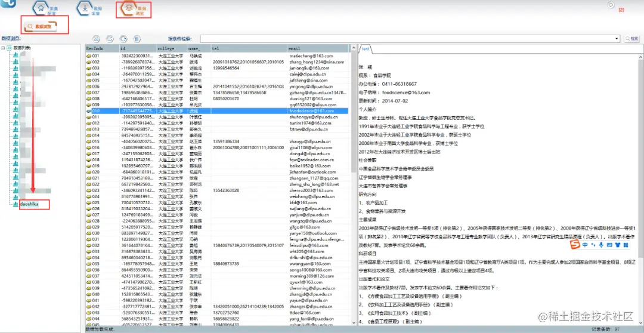Viewport: 644px width, 333px height.
Task: Click email cell sunlm1974@163.com
Action: 310,123
